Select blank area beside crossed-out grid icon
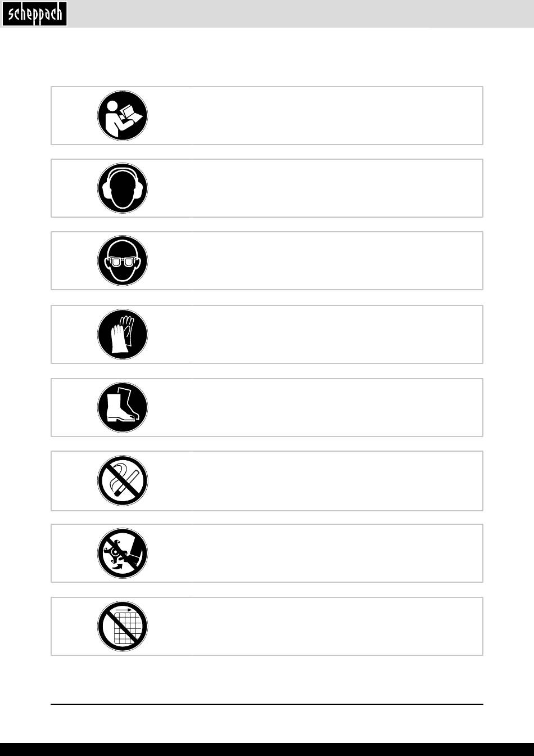 point(315,626)
